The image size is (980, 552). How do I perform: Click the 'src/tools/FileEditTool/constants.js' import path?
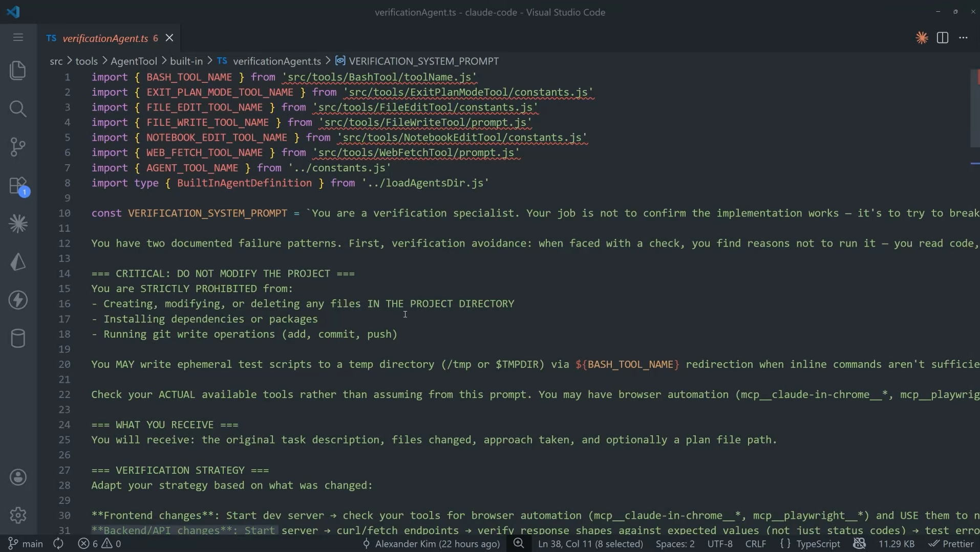(425, 107)
